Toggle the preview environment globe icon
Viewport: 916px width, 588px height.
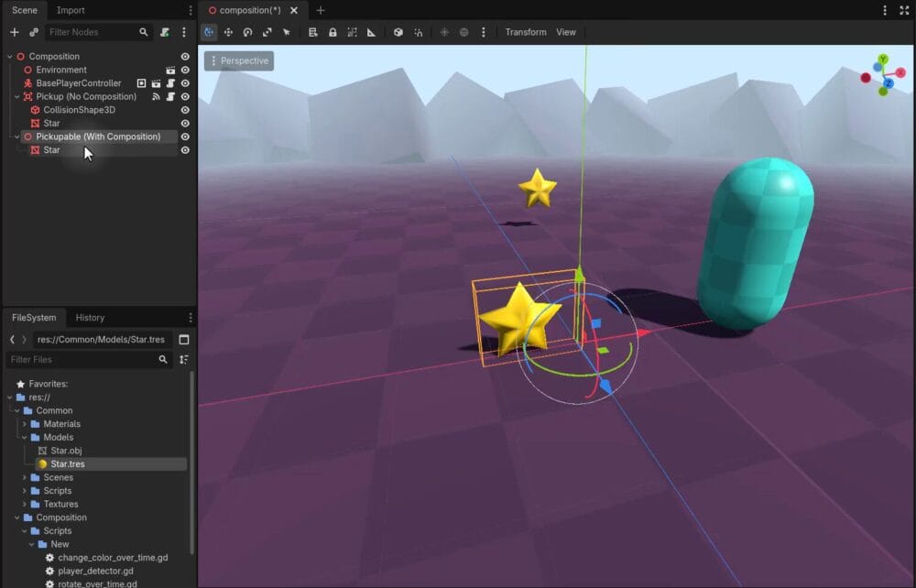(x=463, y=32)
